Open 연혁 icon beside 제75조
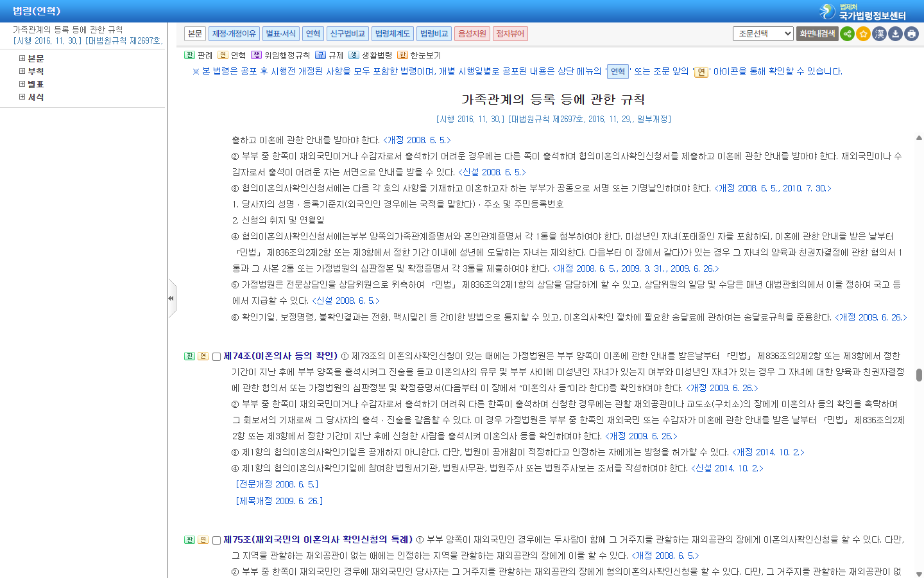The width and height of the screenshot is (924, 578). click(203, 540)
